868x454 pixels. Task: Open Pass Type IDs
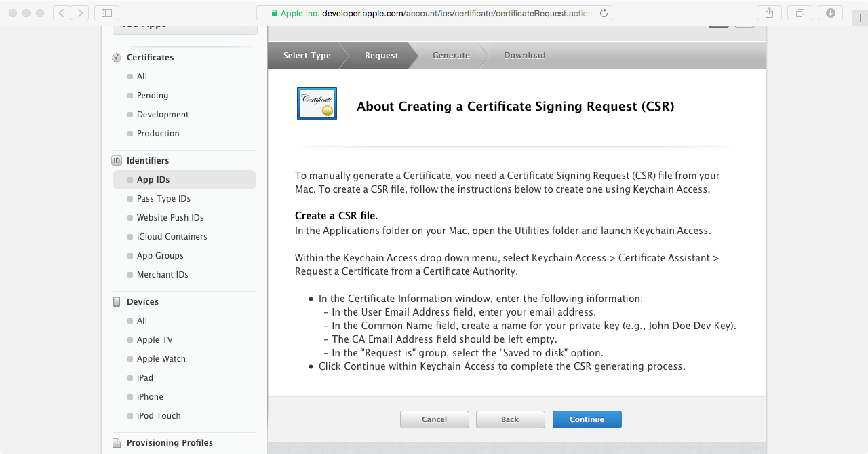point(163,199)
